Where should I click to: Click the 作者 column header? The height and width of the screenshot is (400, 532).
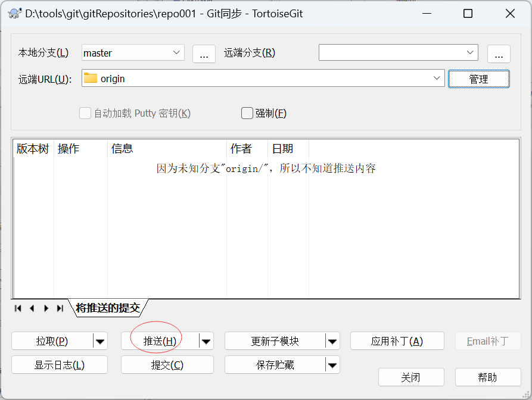247,148
